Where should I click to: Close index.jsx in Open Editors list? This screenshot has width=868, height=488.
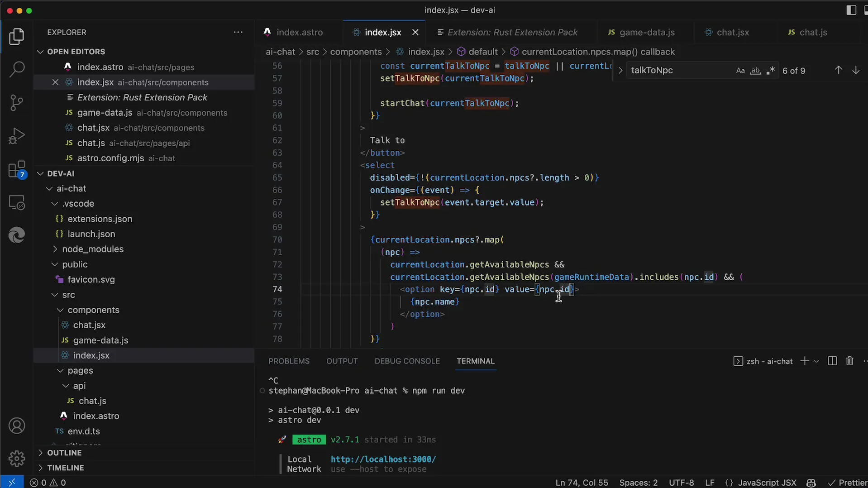click(x=55, y=82)
